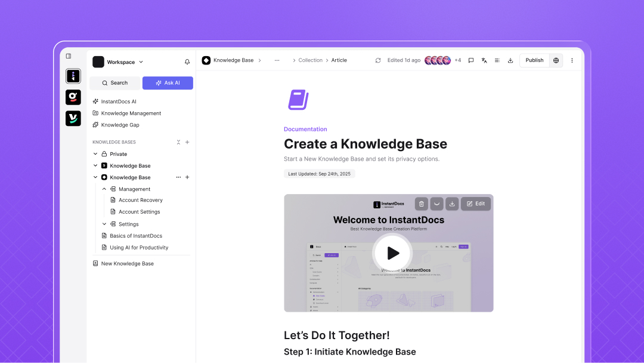This screenshot has height=363, width=644.
Task: Open more options for expanded Knowledge Base
Action: click(x=178, y=177)
